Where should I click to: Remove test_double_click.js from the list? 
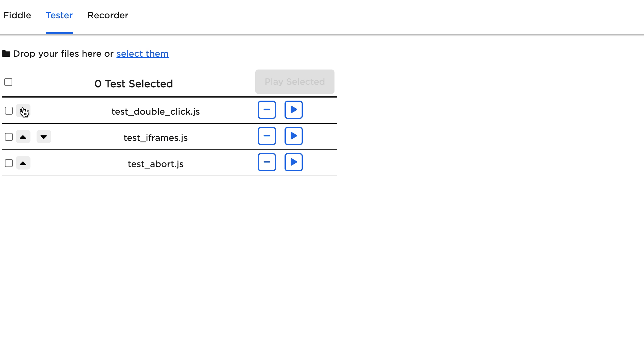[x=267, y=110]
